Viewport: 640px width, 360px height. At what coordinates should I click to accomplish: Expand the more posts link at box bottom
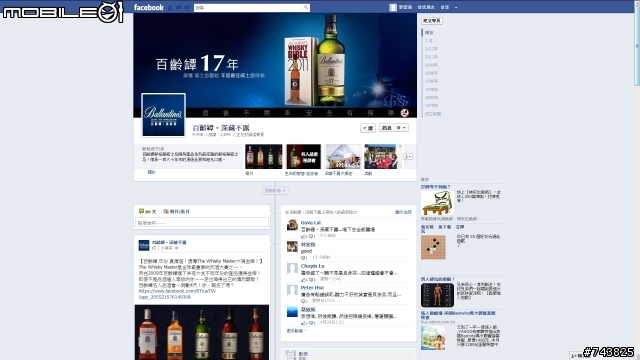[x=296, y=331]
